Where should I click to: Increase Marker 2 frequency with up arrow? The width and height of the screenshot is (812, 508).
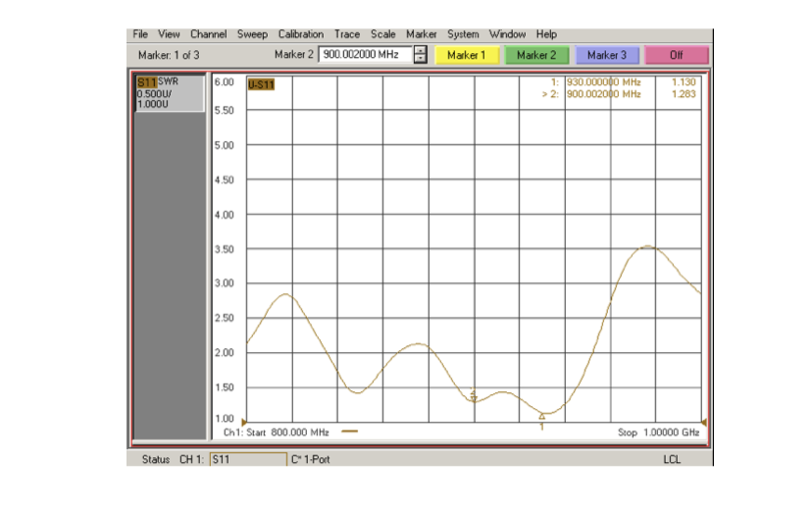(x=421, y=51)
